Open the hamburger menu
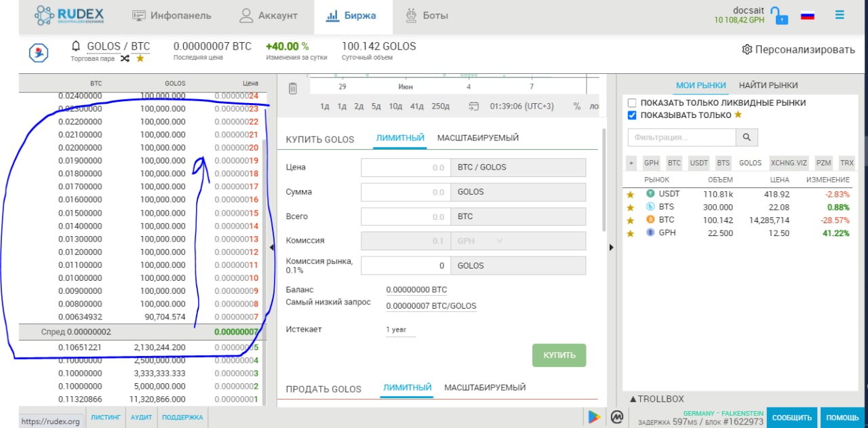The height and width of the screenshot is (428, 868). click(x=840, y=14)
